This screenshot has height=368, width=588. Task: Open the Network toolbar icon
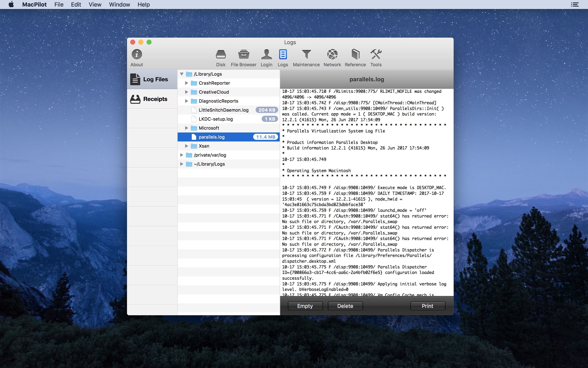332,58
